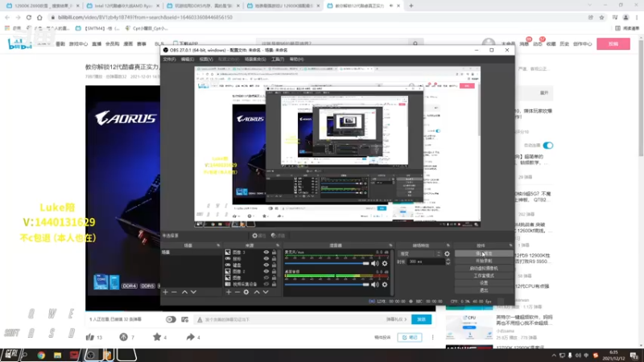Favorite the bilibili video with star icon
This screenshot has width=644, height=362.
(157, 337)
